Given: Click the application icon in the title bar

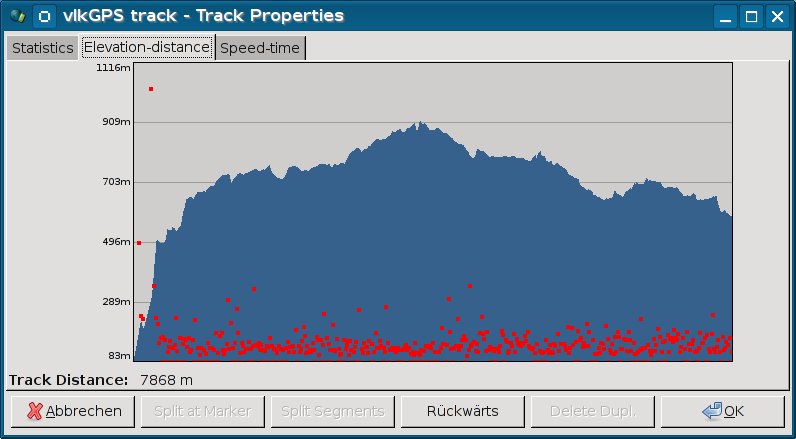Looking at the screenshot, I should click(15, 16).
